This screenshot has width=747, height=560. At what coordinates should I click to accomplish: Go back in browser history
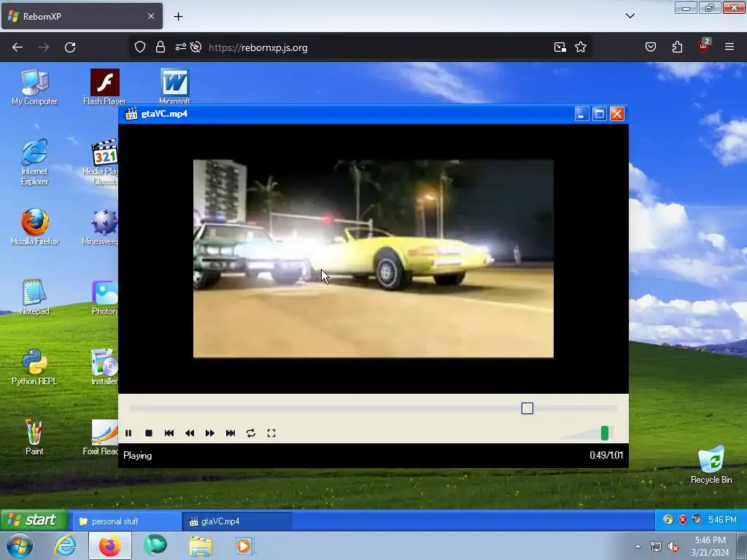click(x=18, y=47)
